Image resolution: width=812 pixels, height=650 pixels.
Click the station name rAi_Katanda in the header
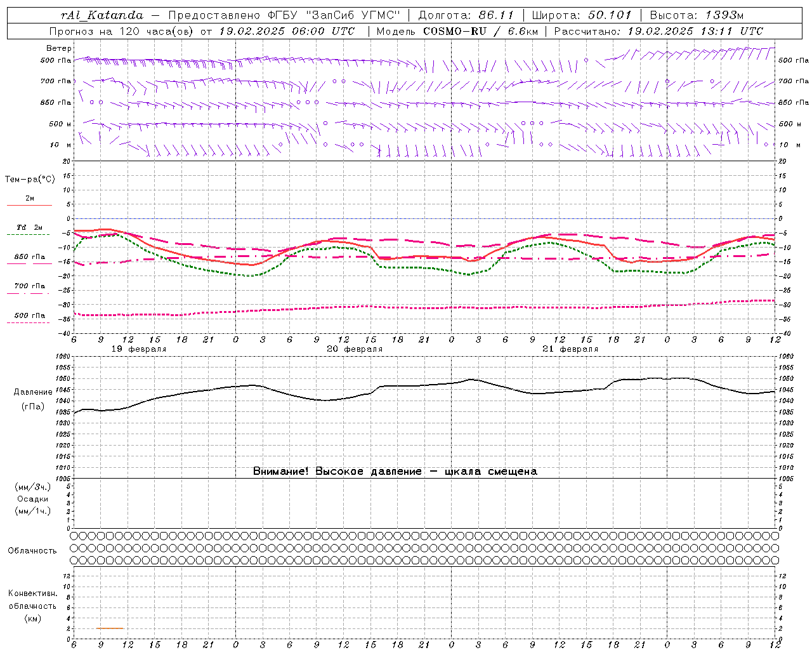[102, 15]
